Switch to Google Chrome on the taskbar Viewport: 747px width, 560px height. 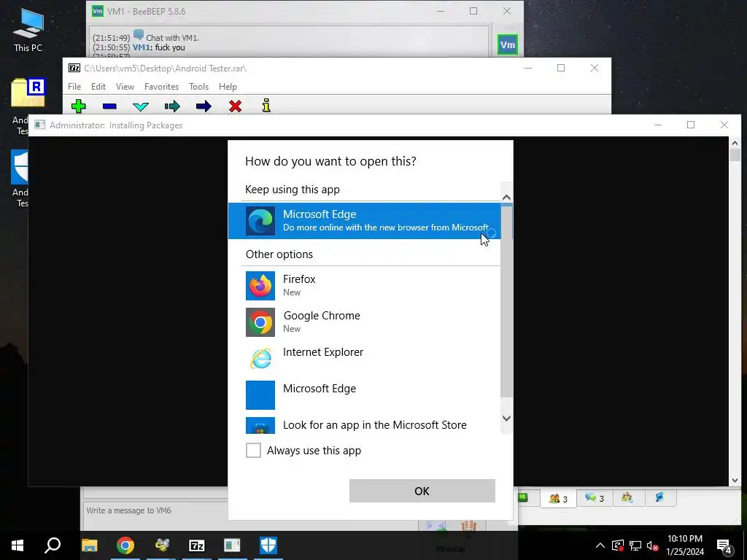pyautogui.click(x=125, y=545)
